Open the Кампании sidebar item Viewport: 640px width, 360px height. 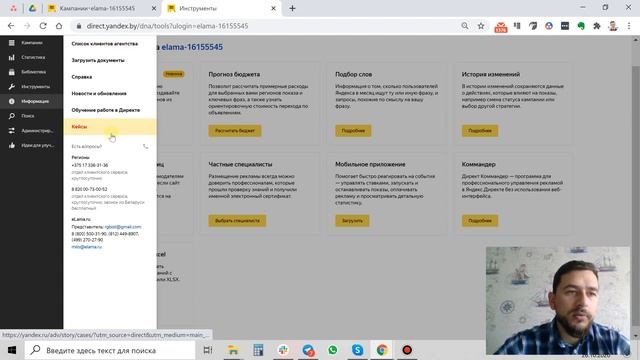click(31, 43)
